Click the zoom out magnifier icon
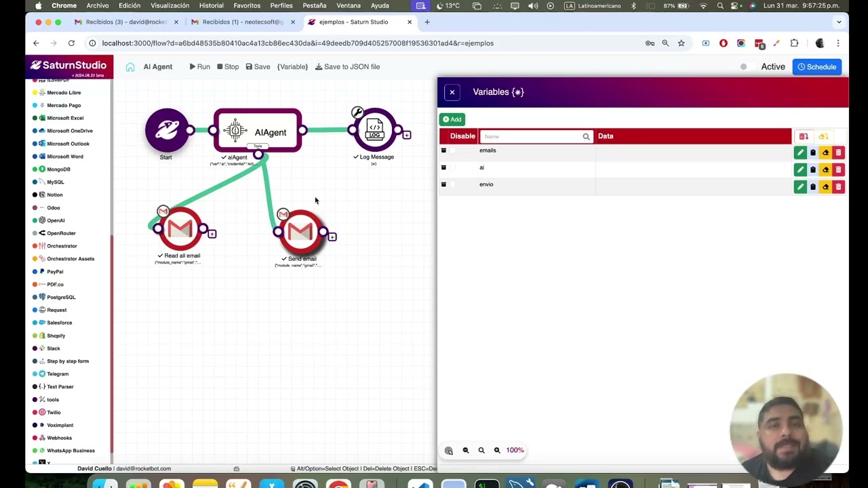This screenshot has width=868, height=488. (x=466, y=450)
